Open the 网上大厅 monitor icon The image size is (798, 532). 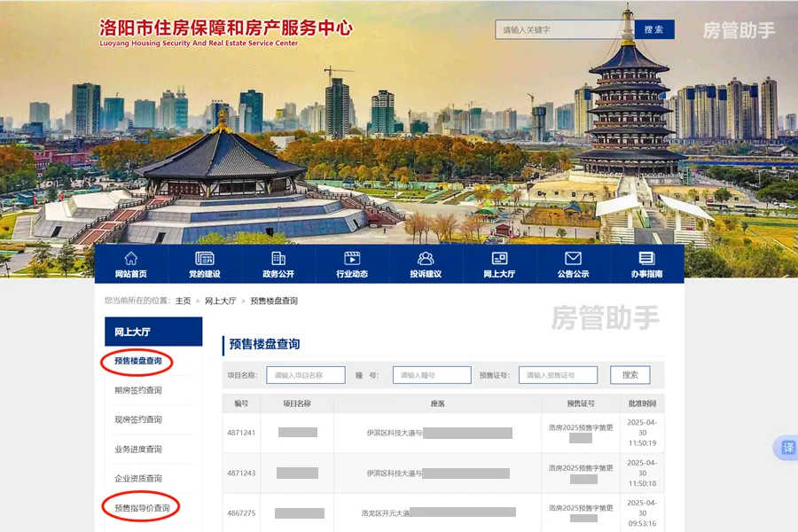pyautogui.click(x=499, y=258)
